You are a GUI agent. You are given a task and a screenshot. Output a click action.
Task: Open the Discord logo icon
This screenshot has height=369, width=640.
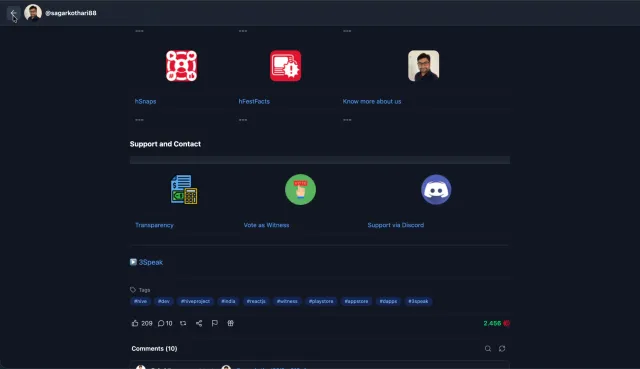click(436, 189)
